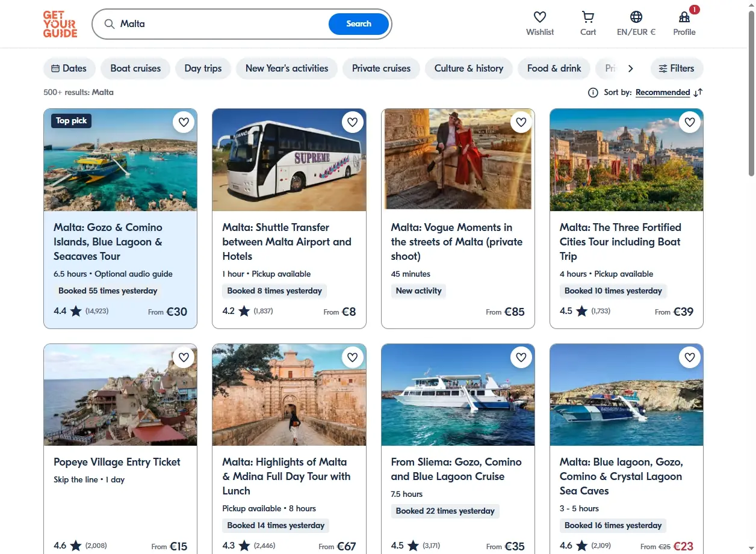Open From Sliema: Gozo, Comino cruise title
756x554 pixels.
coord(456,469)
